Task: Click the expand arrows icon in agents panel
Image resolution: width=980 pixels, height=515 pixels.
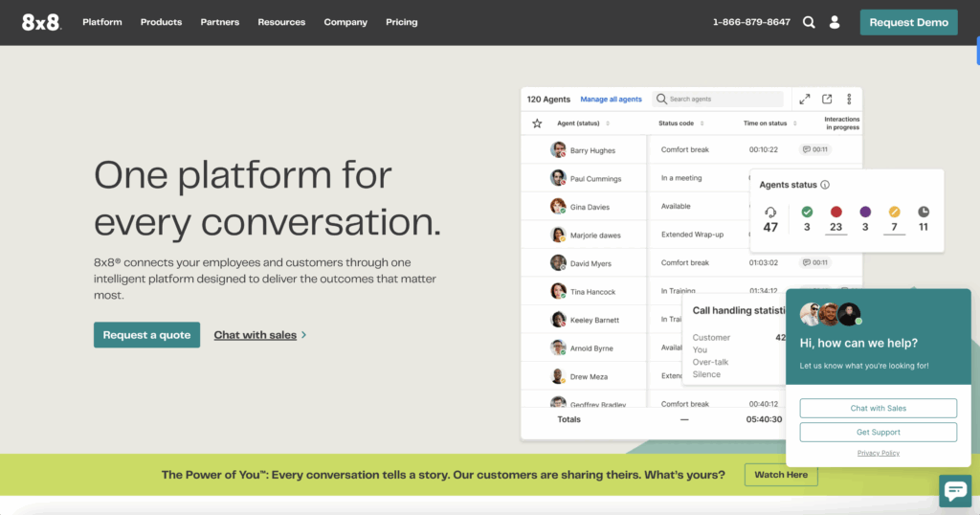Action: click(805, 99)
